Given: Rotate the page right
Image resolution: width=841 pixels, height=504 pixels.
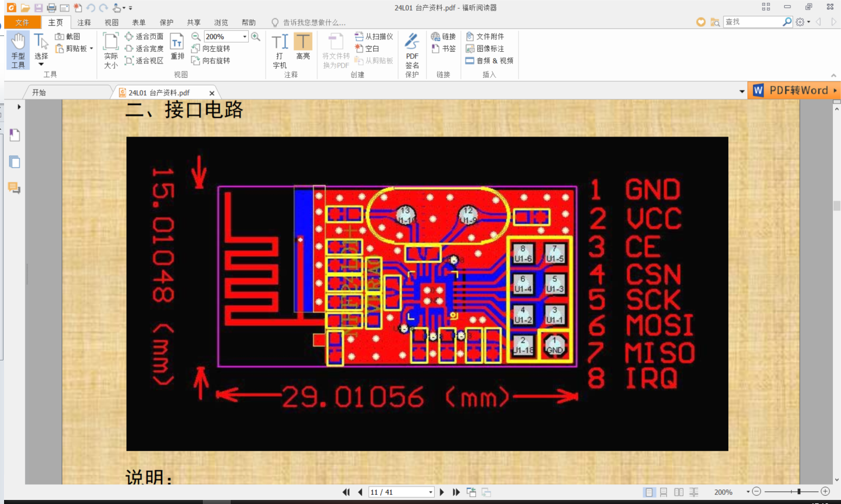Looking at the screenshot, I should [210, 60].
